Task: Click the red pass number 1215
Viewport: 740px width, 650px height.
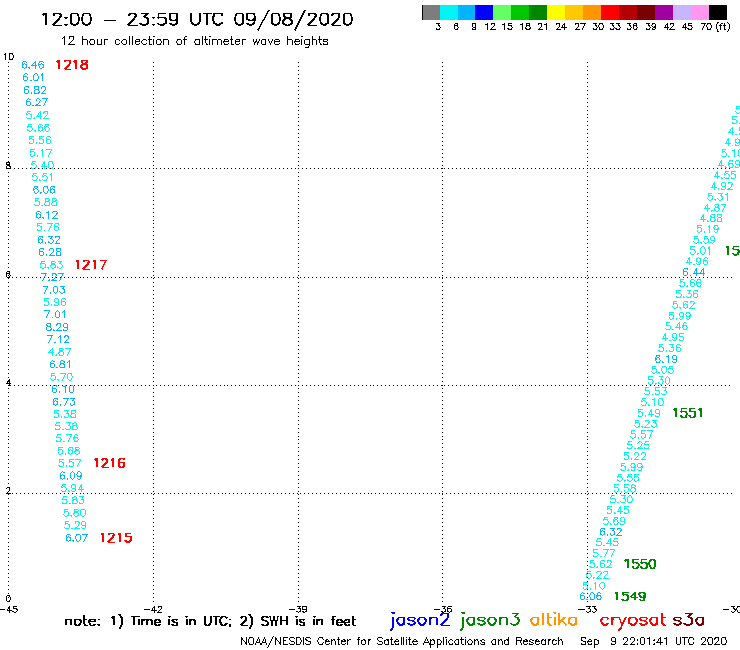Action: 116,538
